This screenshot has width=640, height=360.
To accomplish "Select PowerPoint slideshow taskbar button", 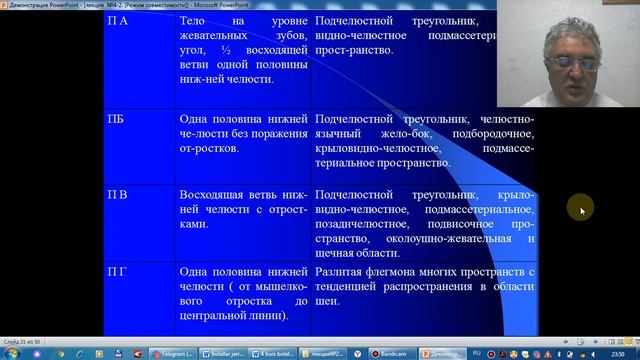I will click(442, 354).
